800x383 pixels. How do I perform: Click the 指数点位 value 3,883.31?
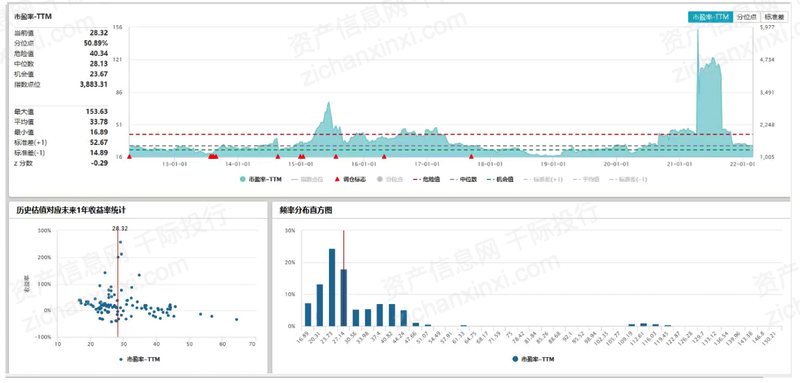(94, 84)
